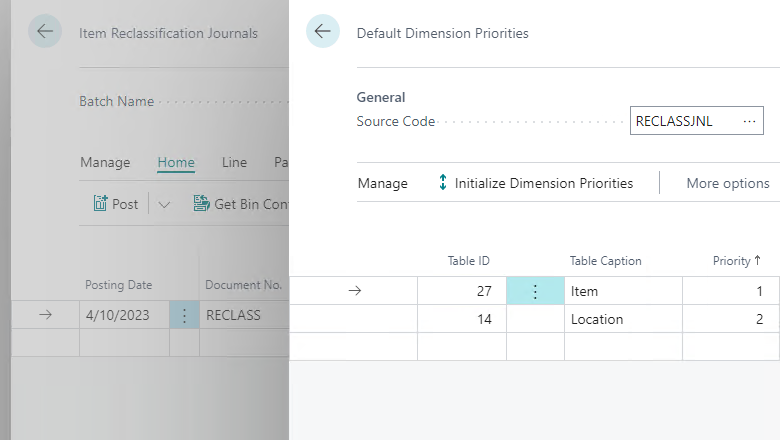Switch to the Home tab

(176, 162)
